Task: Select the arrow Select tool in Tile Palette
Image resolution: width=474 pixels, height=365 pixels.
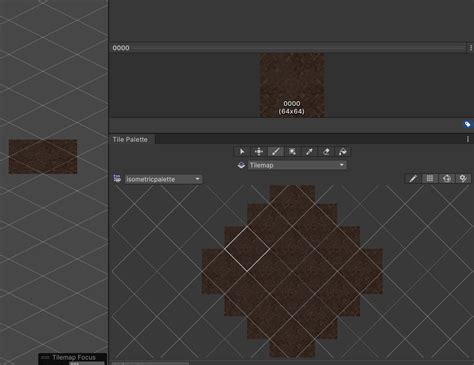Action: 242,152
